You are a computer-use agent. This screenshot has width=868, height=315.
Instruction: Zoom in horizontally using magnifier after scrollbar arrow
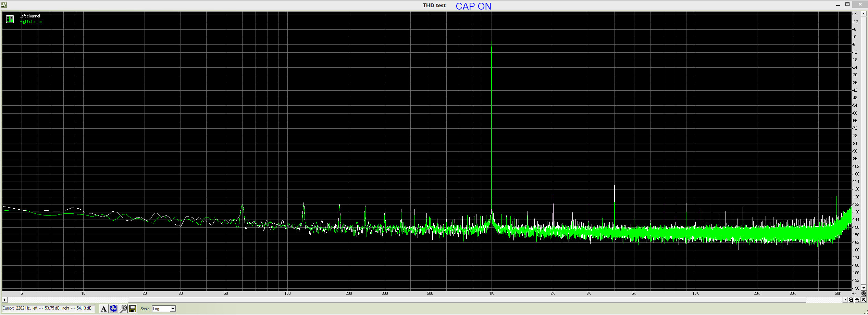851,300
